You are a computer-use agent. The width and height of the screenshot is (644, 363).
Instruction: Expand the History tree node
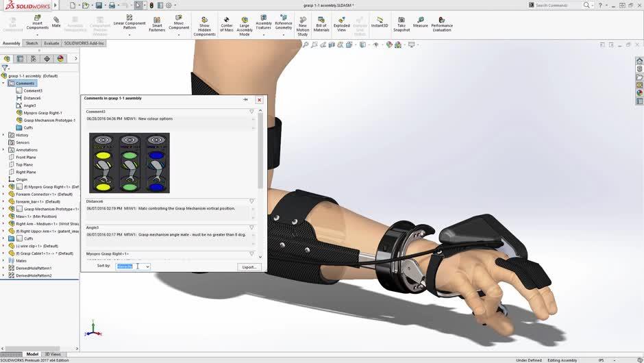(3, 135)
